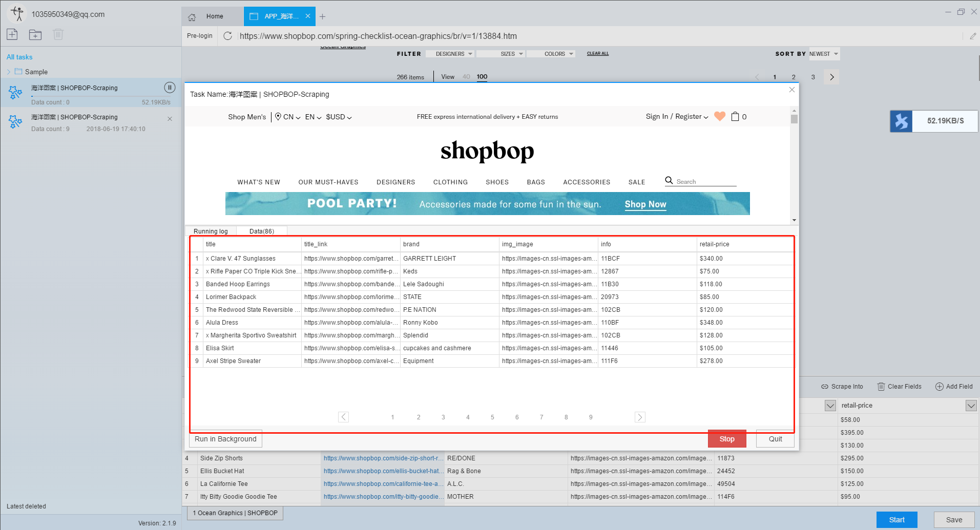Viewport: 980px width, 530px height.
Task: Go to next data page arrow
Action: [x=640, y=417]
